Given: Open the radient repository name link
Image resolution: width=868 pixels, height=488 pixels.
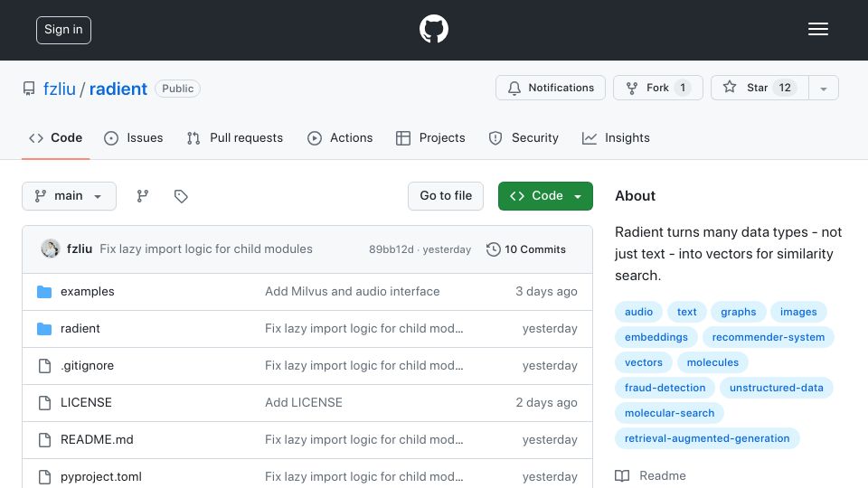Looking at the screenshot, I should point(118,89).
